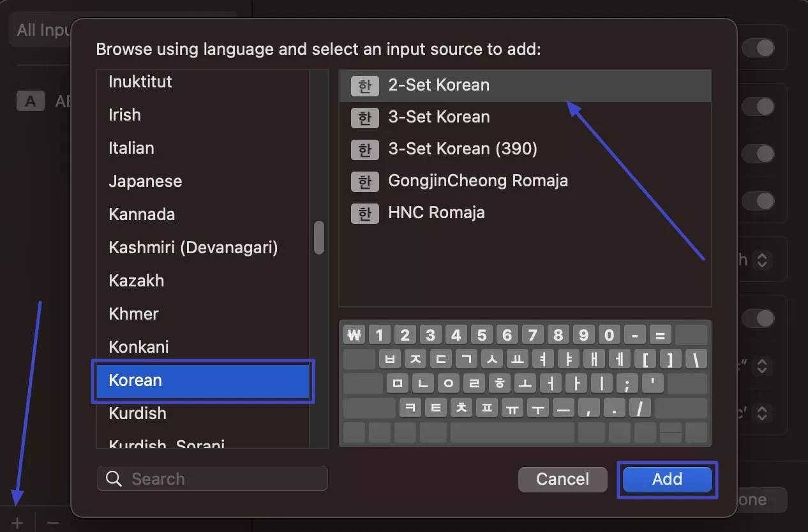Viewport: 808px width, 532px height.
Task: Open the smart quotes chevron dropdown on the right
Action: [763, 366]
